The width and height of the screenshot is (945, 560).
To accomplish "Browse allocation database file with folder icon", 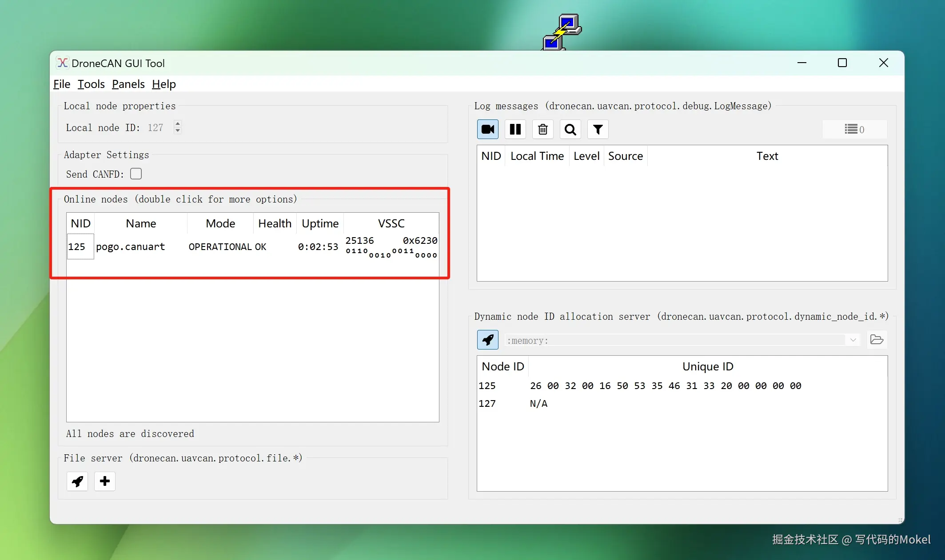I will [876, 340].
